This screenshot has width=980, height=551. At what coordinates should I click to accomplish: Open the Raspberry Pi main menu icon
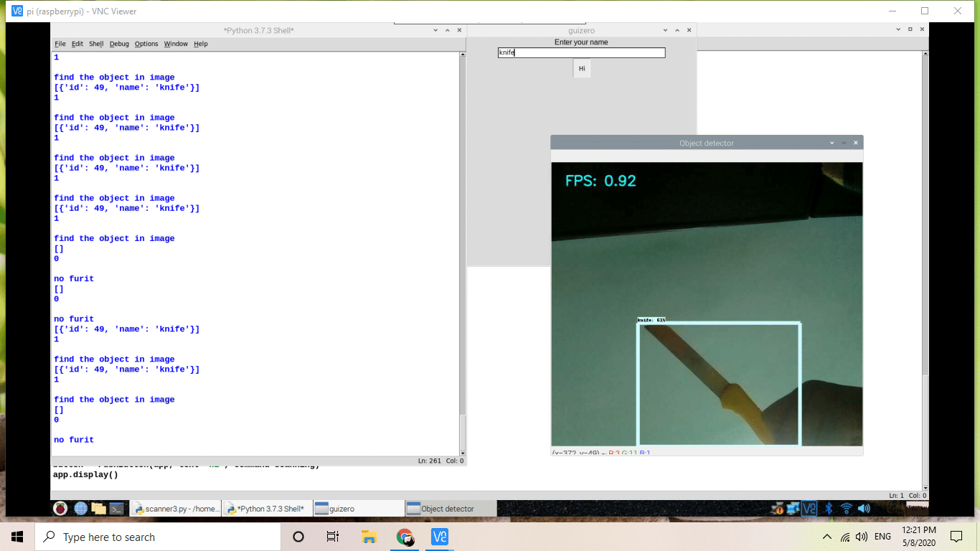(60, 509)
